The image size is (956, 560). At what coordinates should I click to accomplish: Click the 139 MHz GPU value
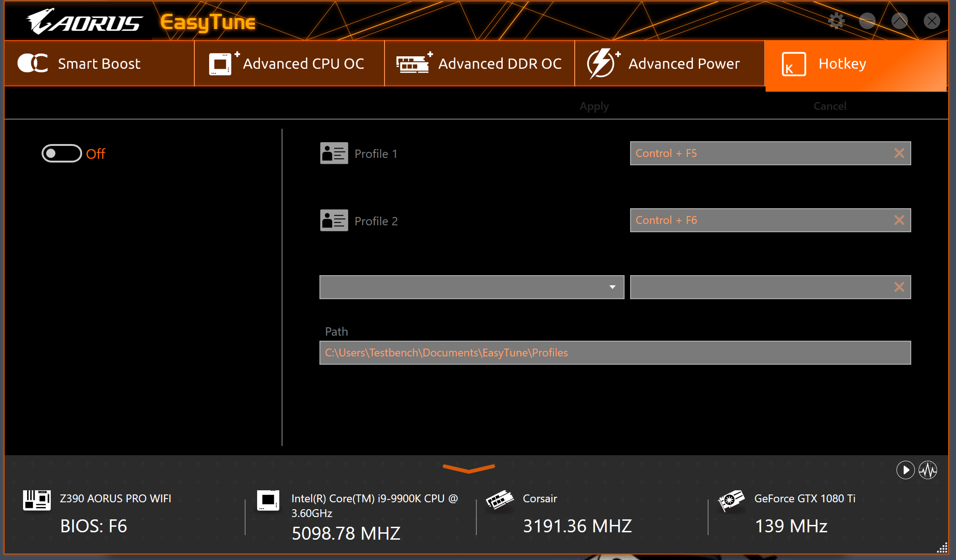click(791, 526)
